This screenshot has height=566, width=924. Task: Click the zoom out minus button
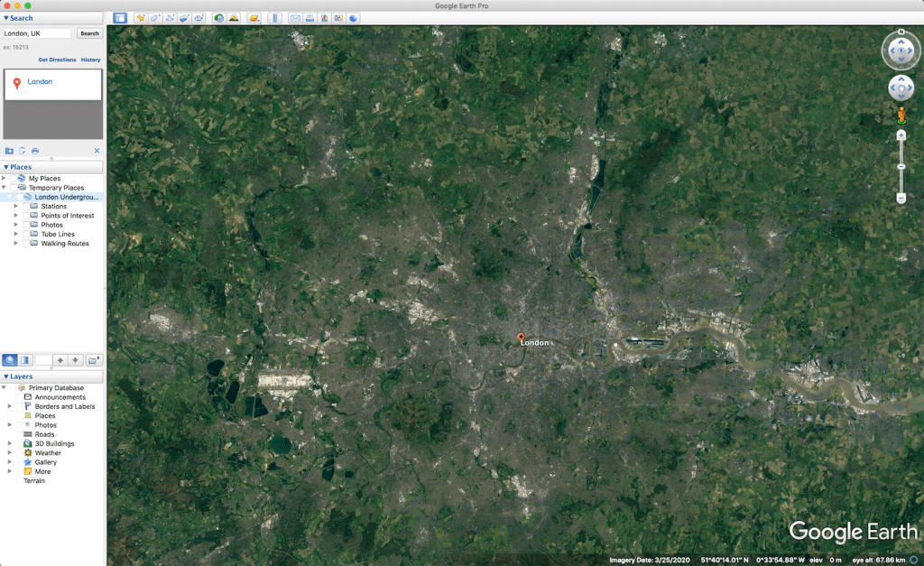coord(901,198)
